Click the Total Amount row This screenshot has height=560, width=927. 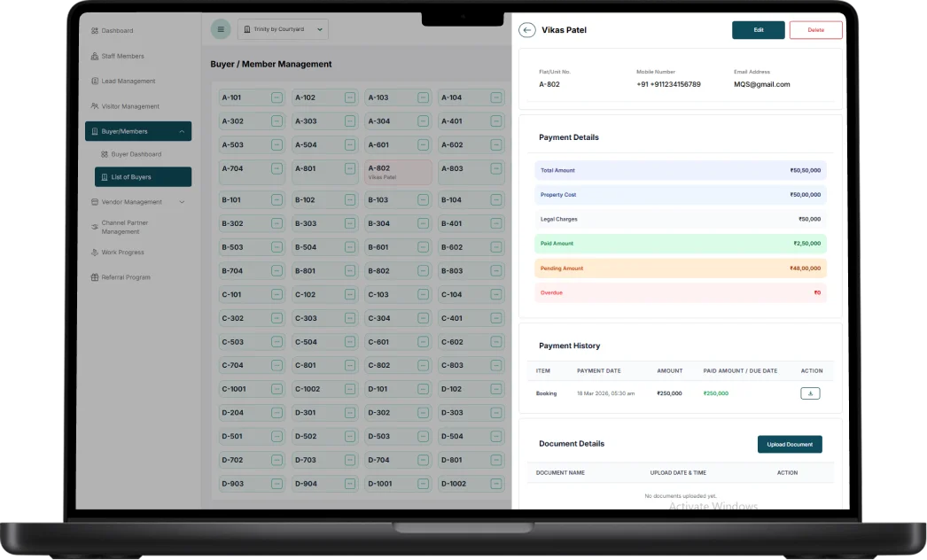tap(681, 170)
